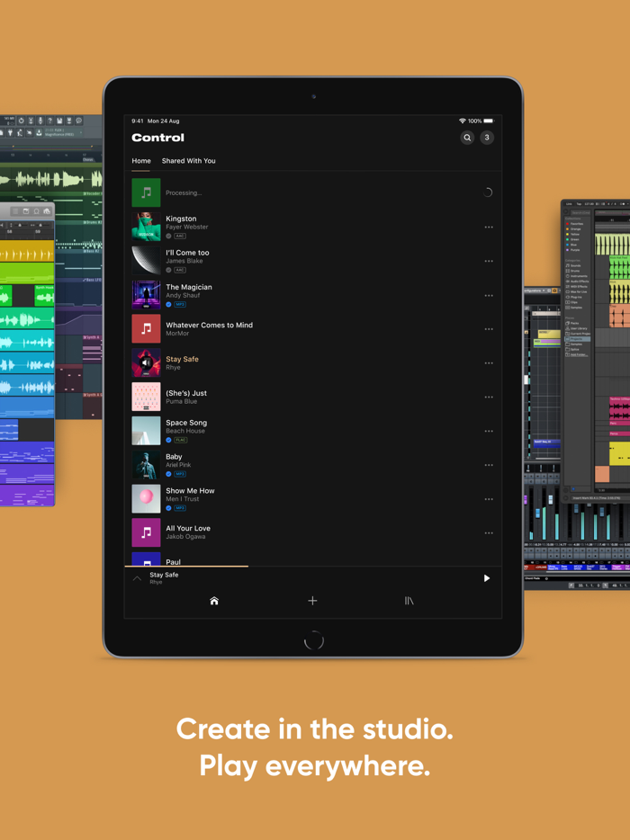The image size is (630, 840).
Task: Open more options for Whatever Comes to Mind
Action: pos(489,329)
